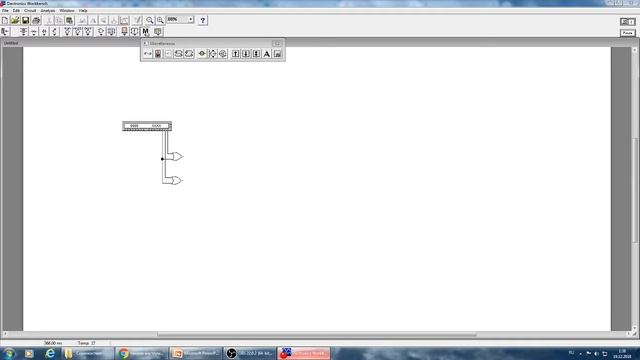
Task: Open the Controls parts bin
Action: [x=135, y=32]
